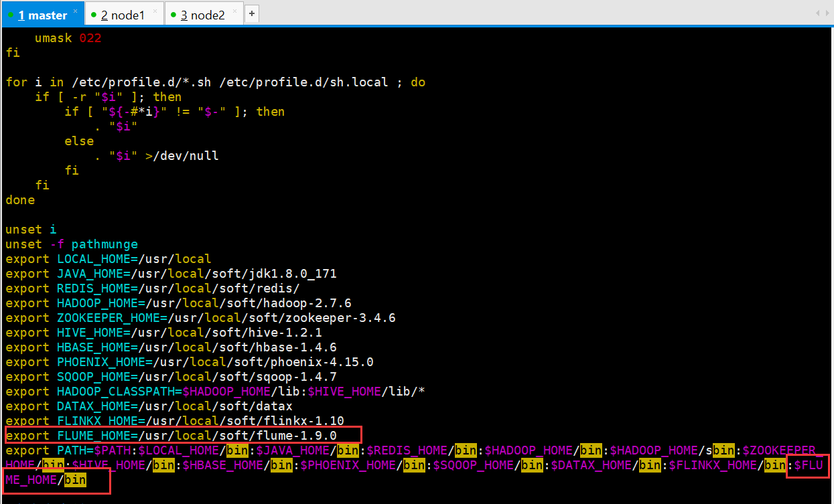The width and height of the screenshot is (834, 504).
Task: Click '$REDIS_HOME' in the PATH line
Action: tap(407, 450)
